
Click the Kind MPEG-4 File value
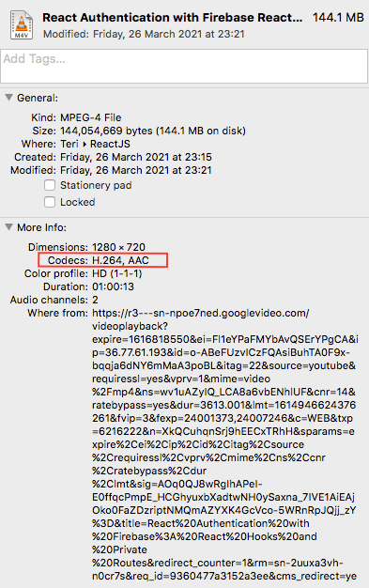(91, 117)
